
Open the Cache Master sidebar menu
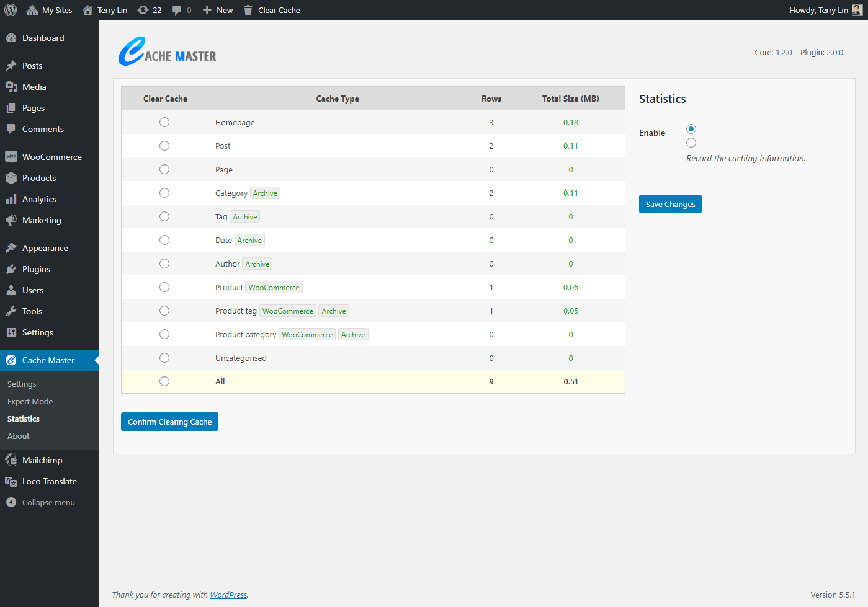pyautogui.click(x=50, y=360)
